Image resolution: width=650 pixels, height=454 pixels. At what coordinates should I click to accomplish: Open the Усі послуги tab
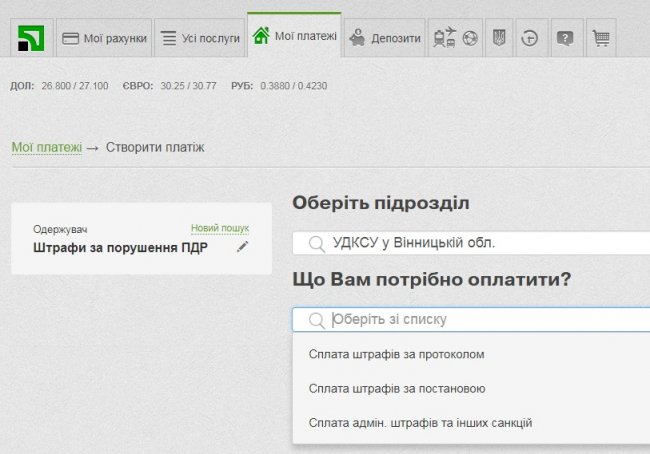(x=200, y=39)
